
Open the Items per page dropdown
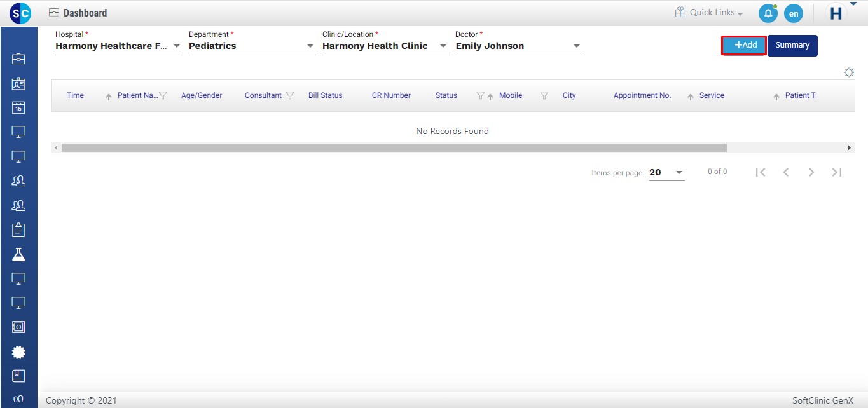point(679,173)
